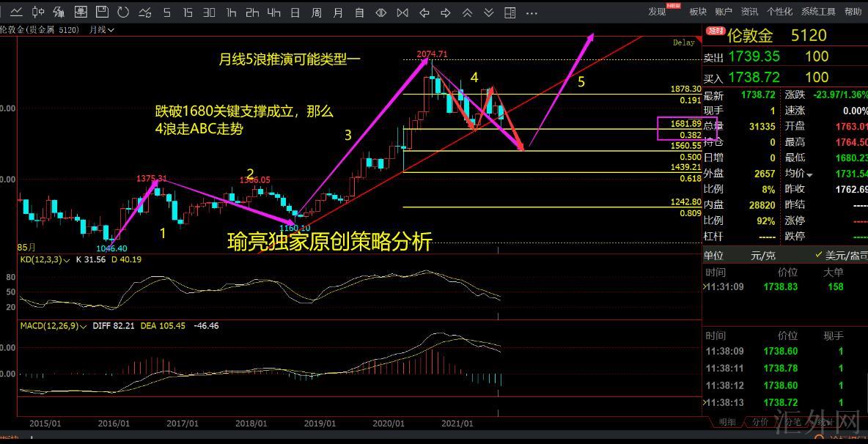
Task: Open the 账户 menu
Action: coord(724,12)
